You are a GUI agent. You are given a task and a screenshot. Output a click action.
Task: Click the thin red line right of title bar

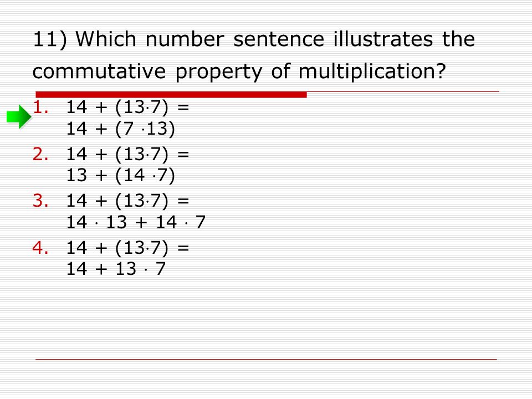click(x=403, y=91)
